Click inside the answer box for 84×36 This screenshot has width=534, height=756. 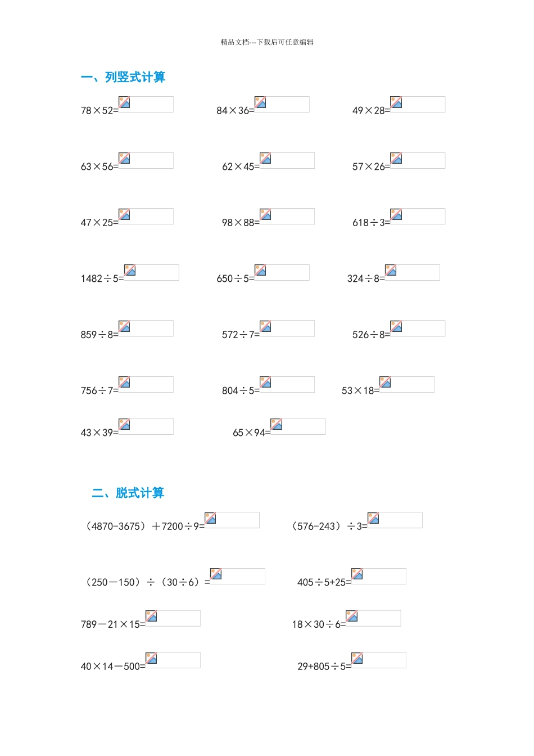288,104
